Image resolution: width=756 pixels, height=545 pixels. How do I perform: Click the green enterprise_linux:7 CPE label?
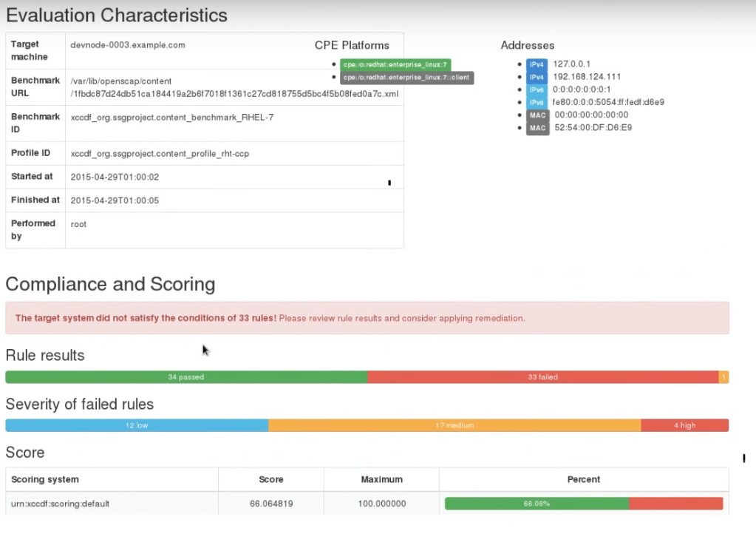point(395,65)
